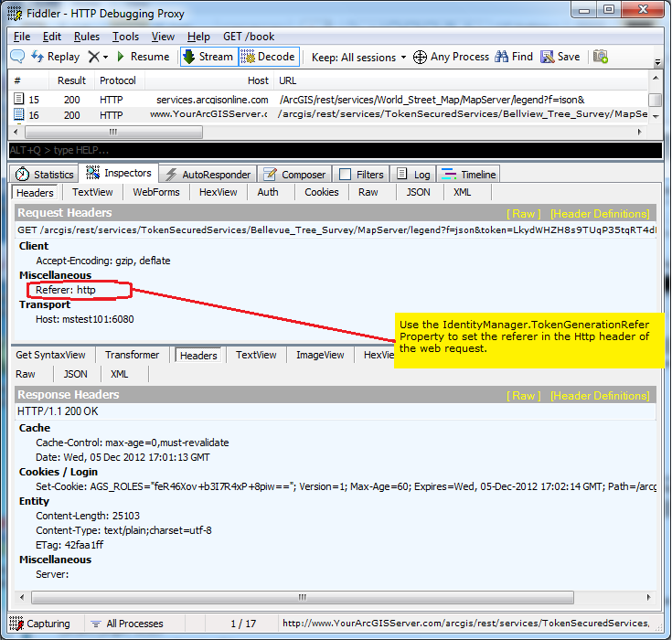Focus the QuickExec command box

(336, 150)
